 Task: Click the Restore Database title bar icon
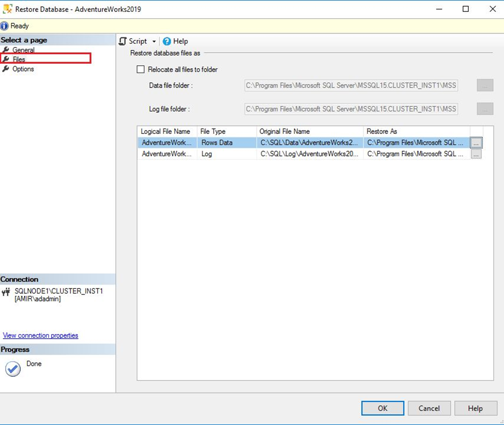pyautogui.click(x=7, y=9)
